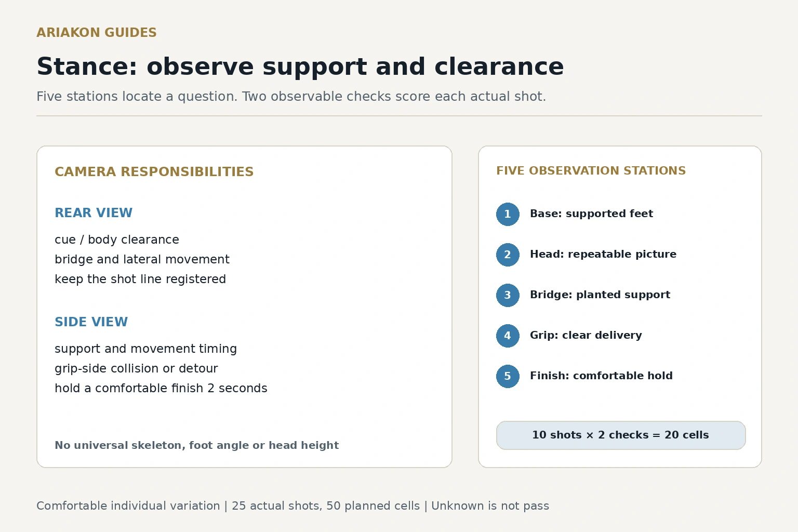Click Base: supported feet label

pos(591,214)
